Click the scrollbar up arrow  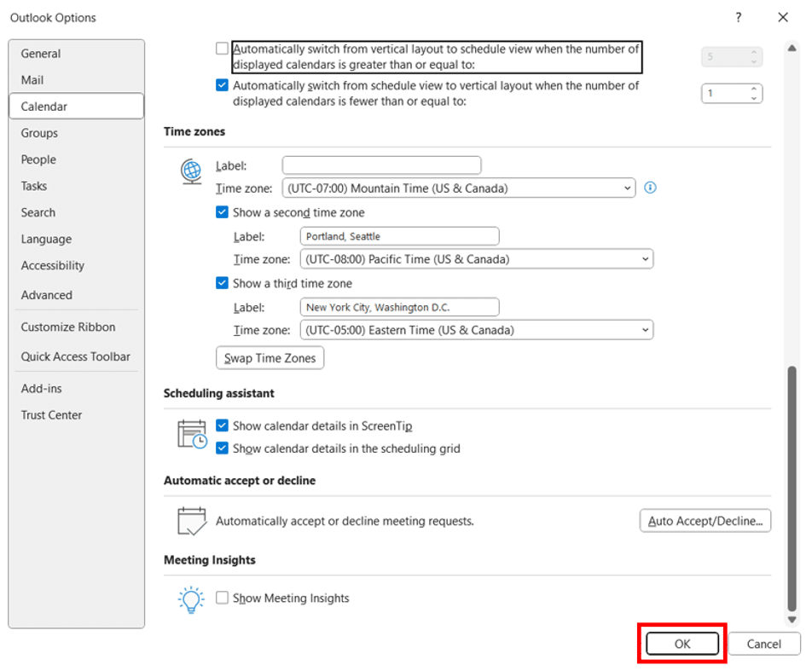pyautogui.click(x=792, y=48)
